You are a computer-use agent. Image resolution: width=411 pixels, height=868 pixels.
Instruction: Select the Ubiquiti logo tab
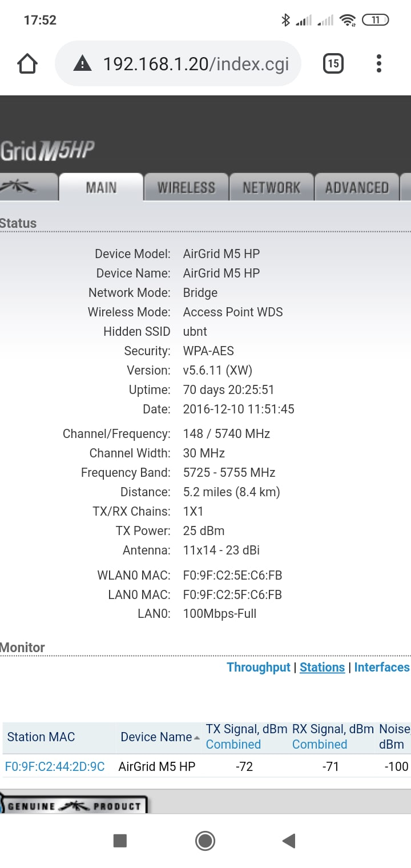27,187
